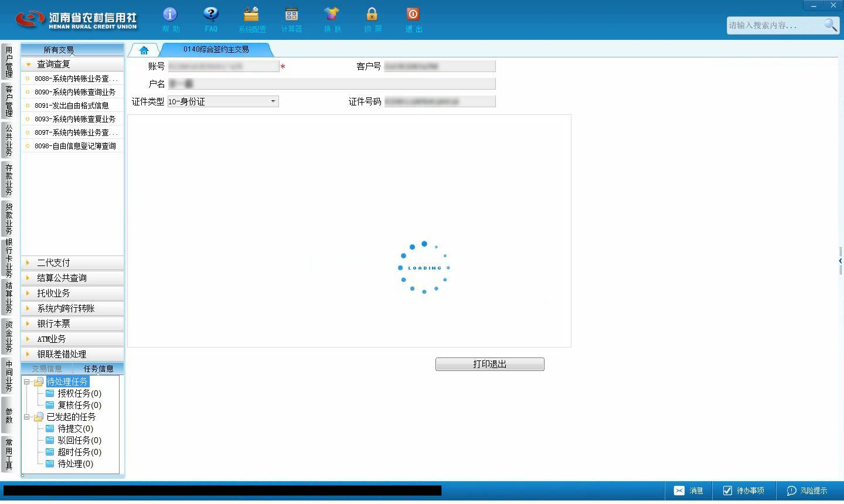Switch to the 交易信息 tab
The width and height of the screenshot is (844, 504).
46,369
